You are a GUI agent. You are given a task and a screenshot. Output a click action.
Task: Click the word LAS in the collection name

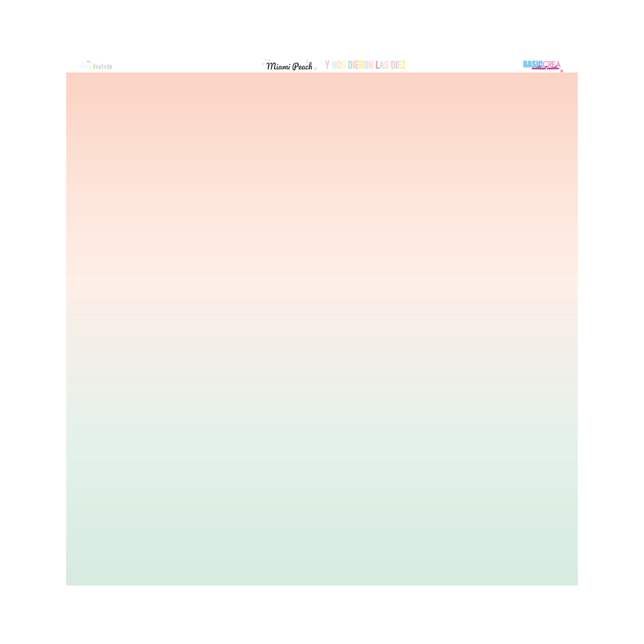tap(382, 65)
